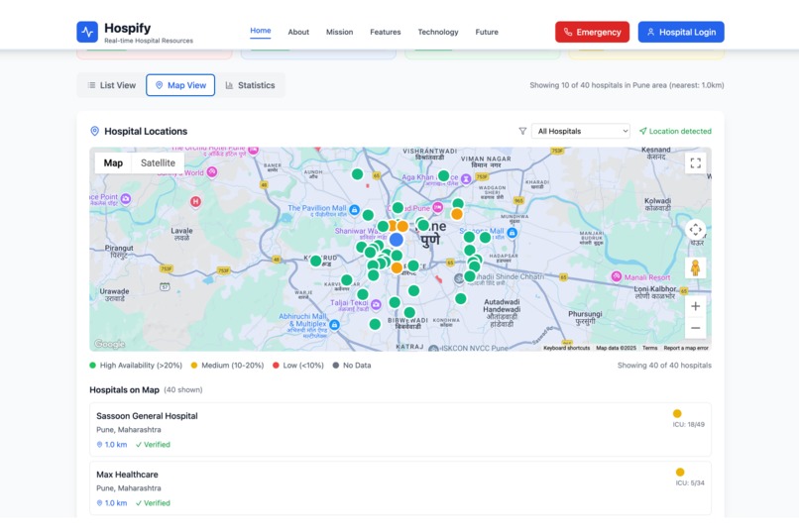Click the orange marker near Seasons Mall
The width and height of the screenshot is (799, 532).
[x=457, y=214]
